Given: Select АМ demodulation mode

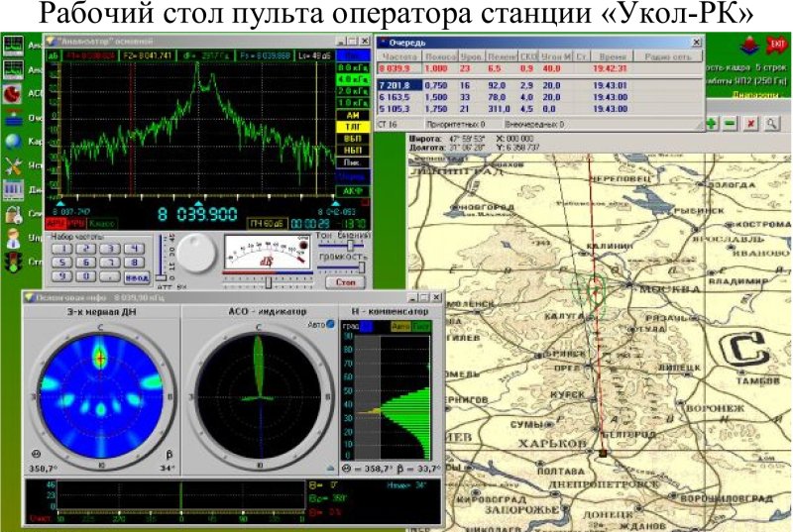Looking at the screenshot, I should coord(353,115).
